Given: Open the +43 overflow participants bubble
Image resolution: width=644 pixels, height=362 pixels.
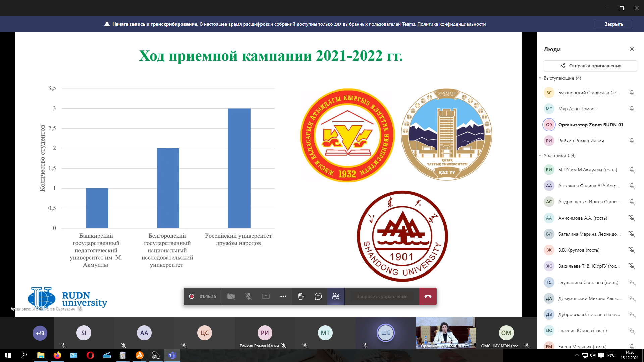Looking at the screenshot, I should [x=40, y=333].
